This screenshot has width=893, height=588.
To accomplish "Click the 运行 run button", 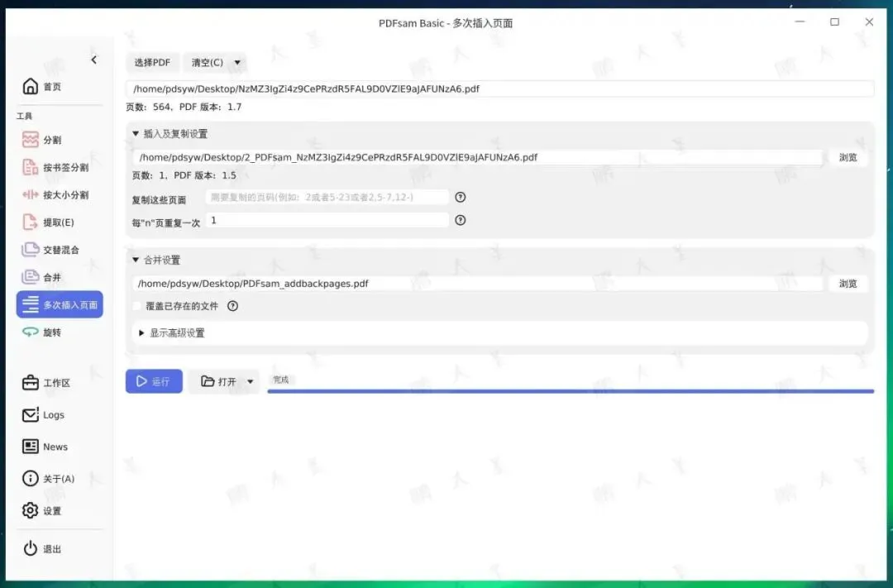I will 154,381.
